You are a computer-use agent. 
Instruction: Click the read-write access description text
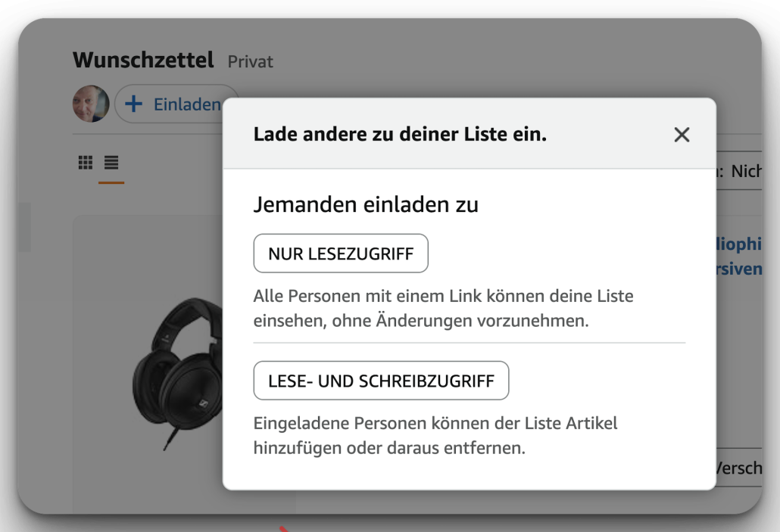coord(435,435)
